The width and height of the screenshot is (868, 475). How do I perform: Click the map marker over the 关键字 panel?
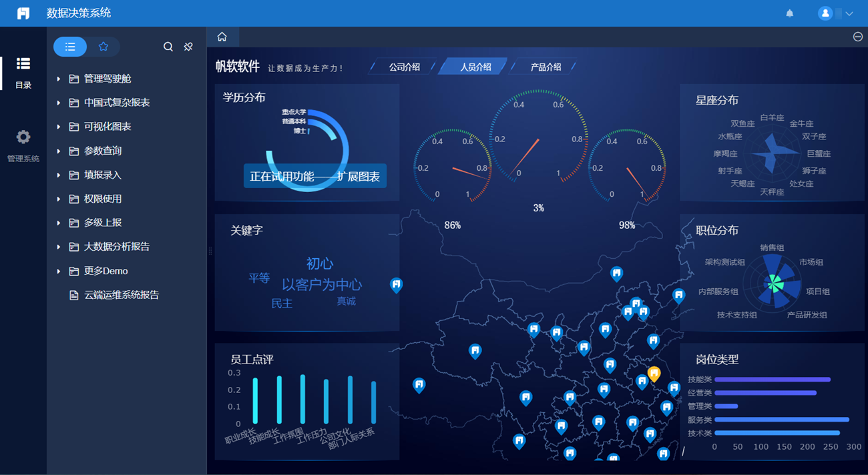pyautogui.click(x=396, y=286)
